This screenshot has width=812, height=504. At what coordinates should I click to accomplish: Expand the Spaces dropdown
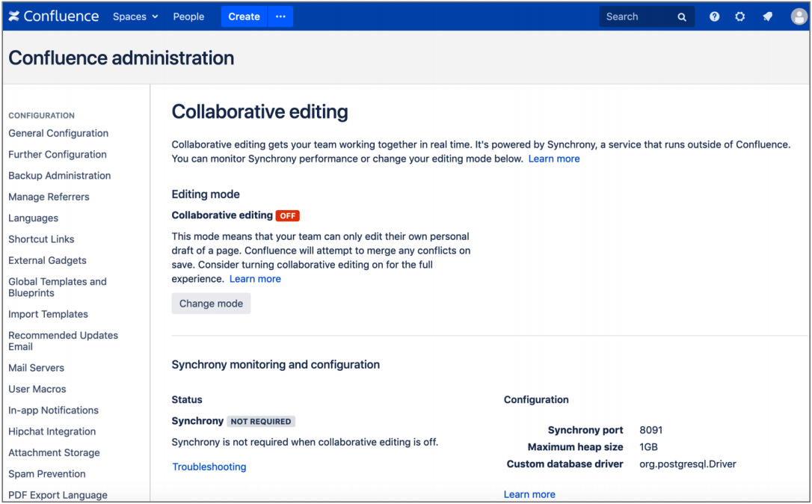[x=135, y=16]
